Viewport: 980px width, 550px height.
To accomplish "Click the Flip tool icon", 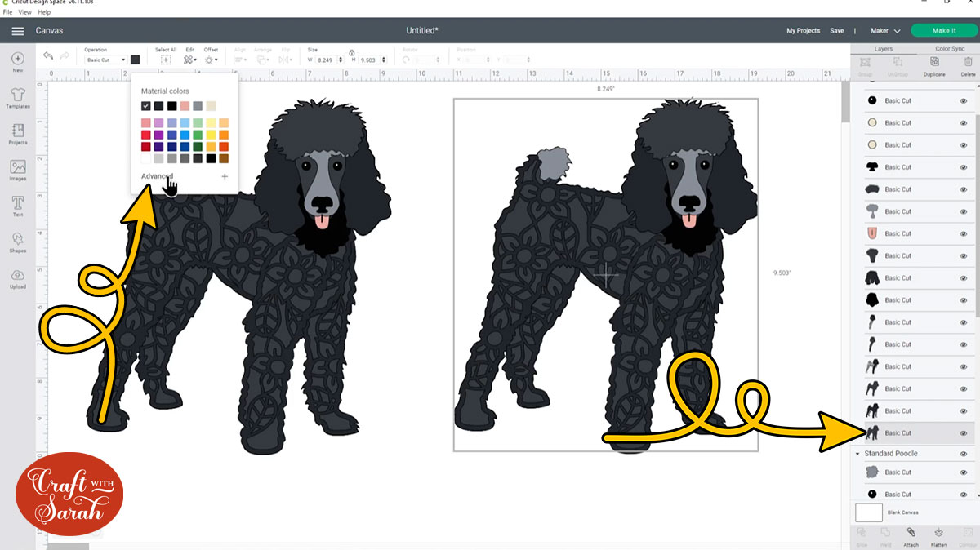I will tap(286, 60).
